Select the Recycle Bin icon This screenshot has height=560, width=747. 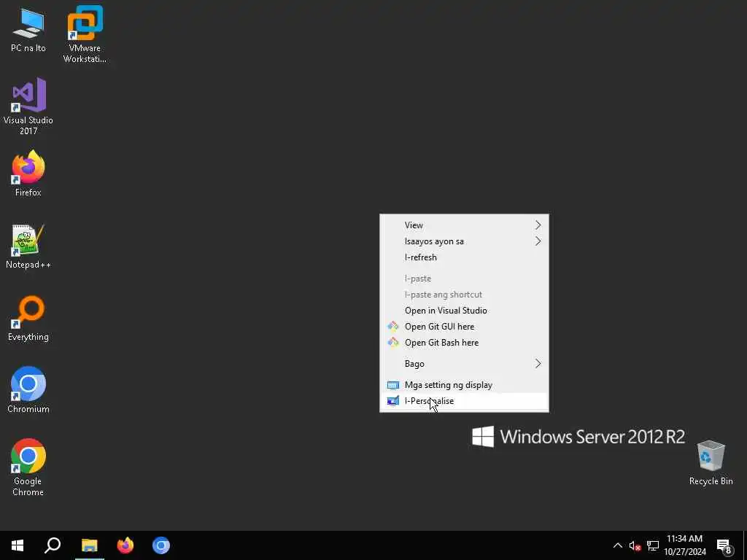711,462
